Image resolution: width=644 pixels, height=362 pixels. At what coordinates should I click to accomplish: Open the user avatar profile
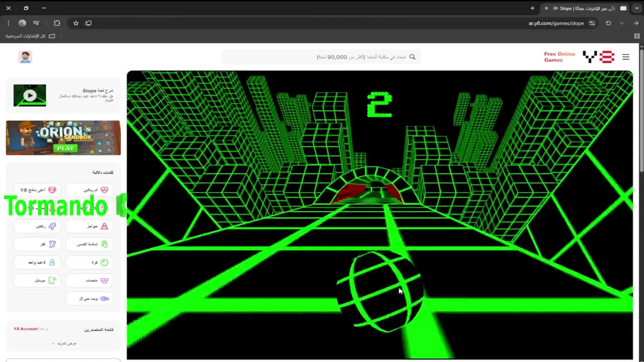25,57
